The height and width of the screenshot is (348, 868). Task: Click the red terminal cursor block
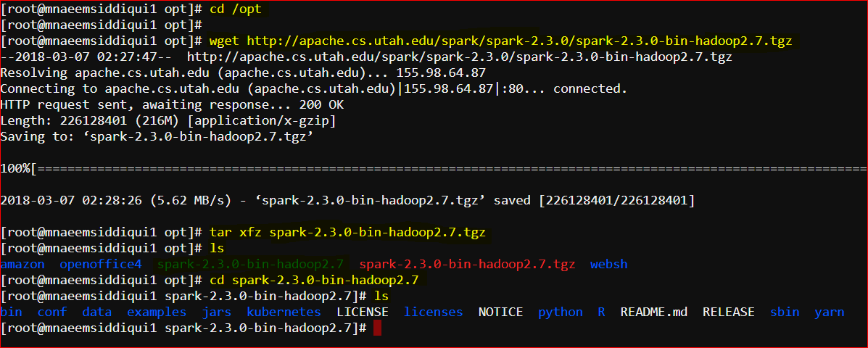[378, 328]
